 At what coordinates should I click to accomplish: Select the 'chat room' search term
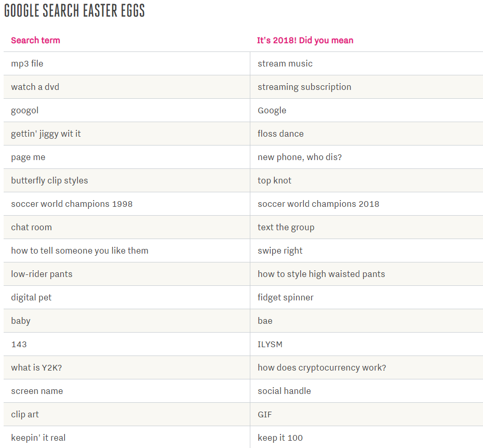click(31, 228)
